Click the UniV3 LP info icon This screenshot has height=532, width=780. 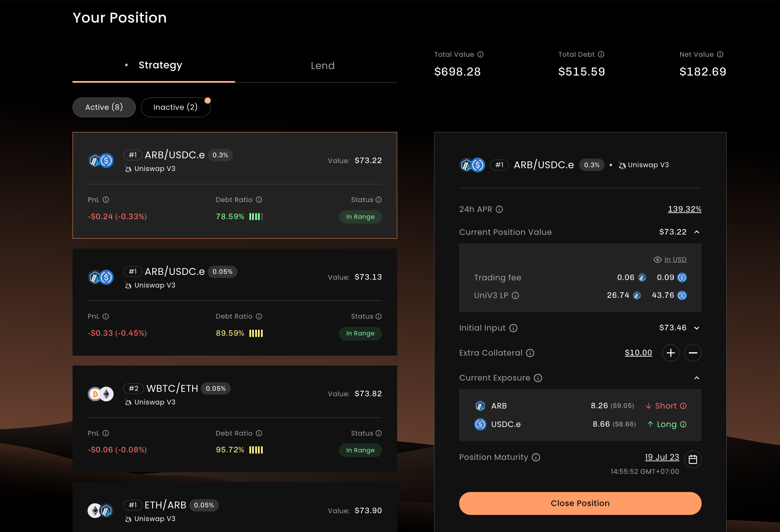click(515, 295)
